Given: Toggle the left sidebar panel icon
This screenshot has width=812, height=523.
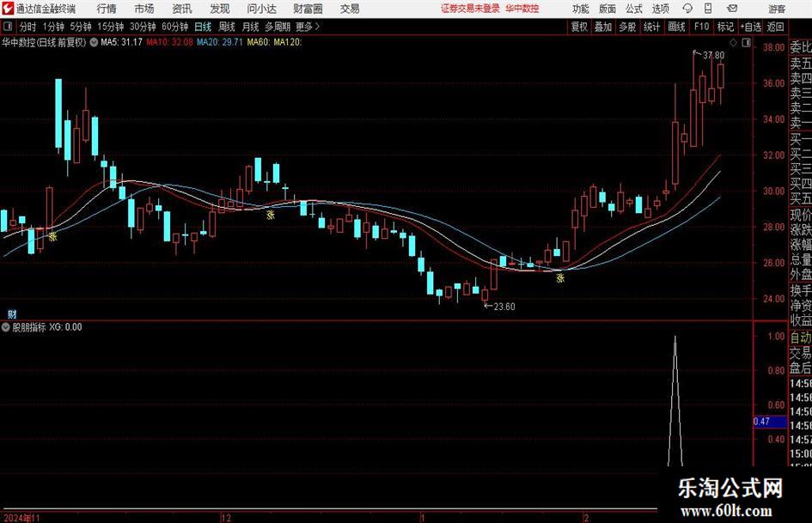Looking at the screenshot, I should pyautogui.click(x=7, y=27).
